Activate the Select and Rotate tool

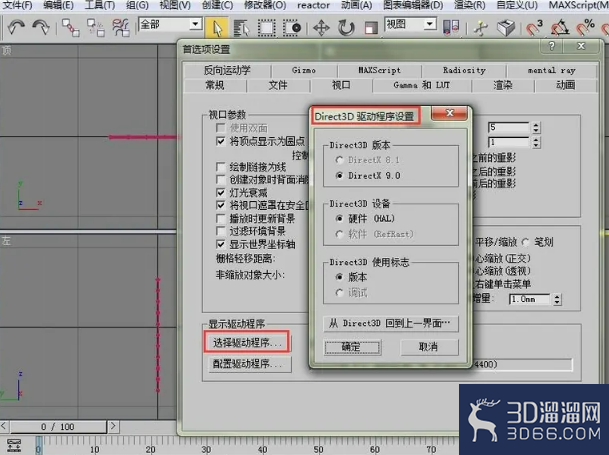pos(346,28)
